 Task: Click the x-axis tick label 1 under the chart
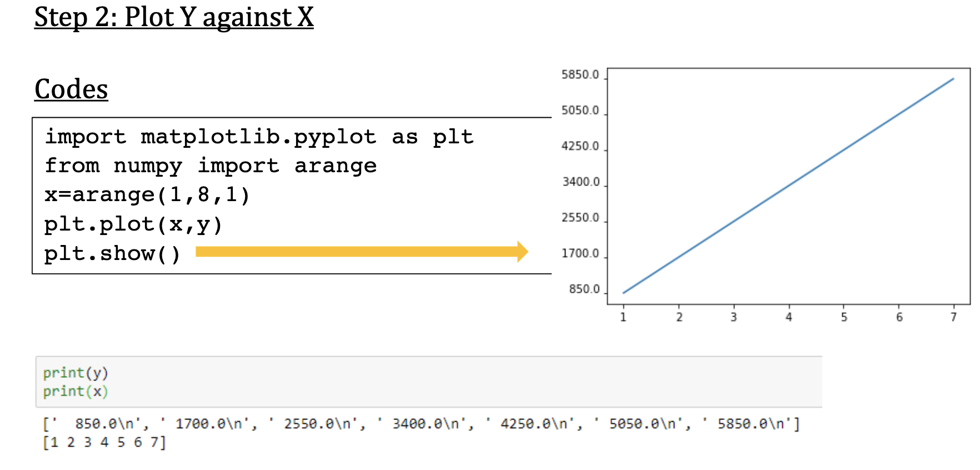[x=623, y=317]
